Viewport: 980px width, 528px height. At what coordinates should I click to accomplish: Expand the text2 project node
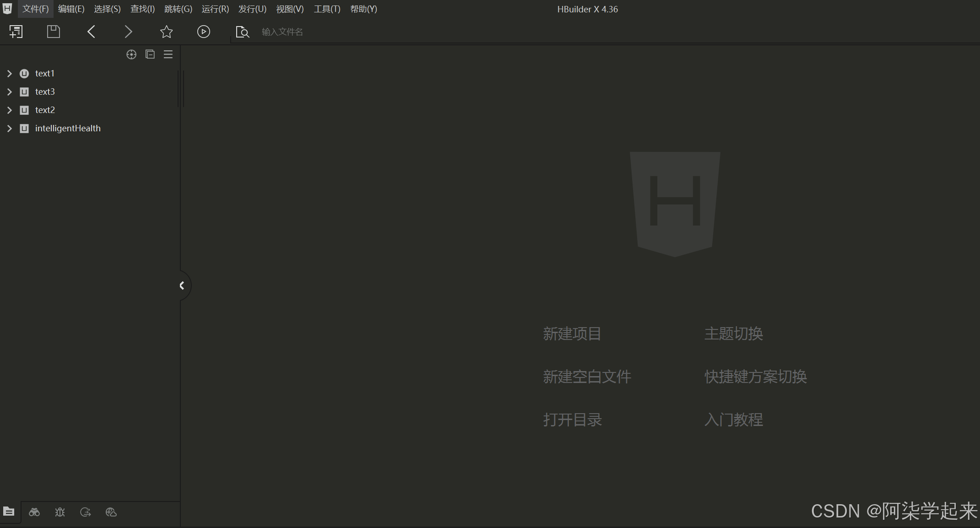click(x=10, y=110)
